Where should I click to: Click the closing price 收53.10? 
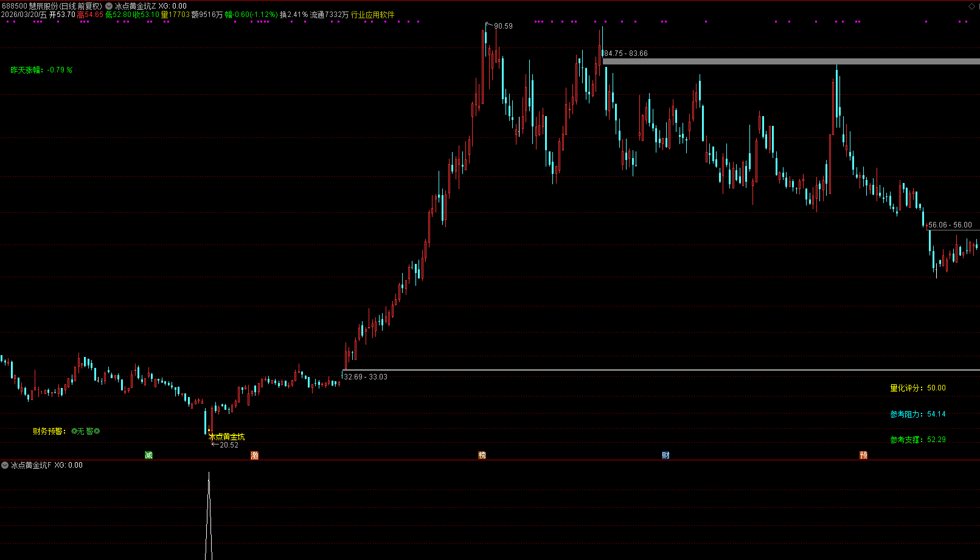[x=146, y=15]
